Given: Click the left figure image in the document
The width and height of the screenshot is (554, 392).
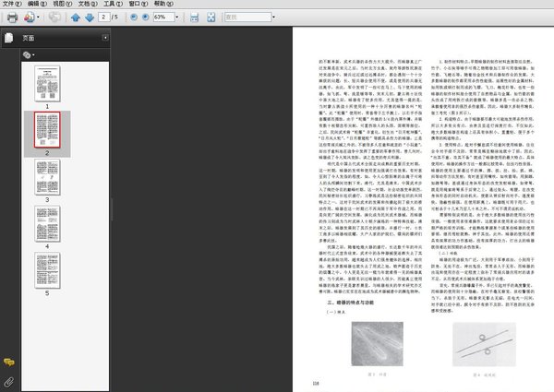Looking at the screenshot, I should [x=377, y=344].
